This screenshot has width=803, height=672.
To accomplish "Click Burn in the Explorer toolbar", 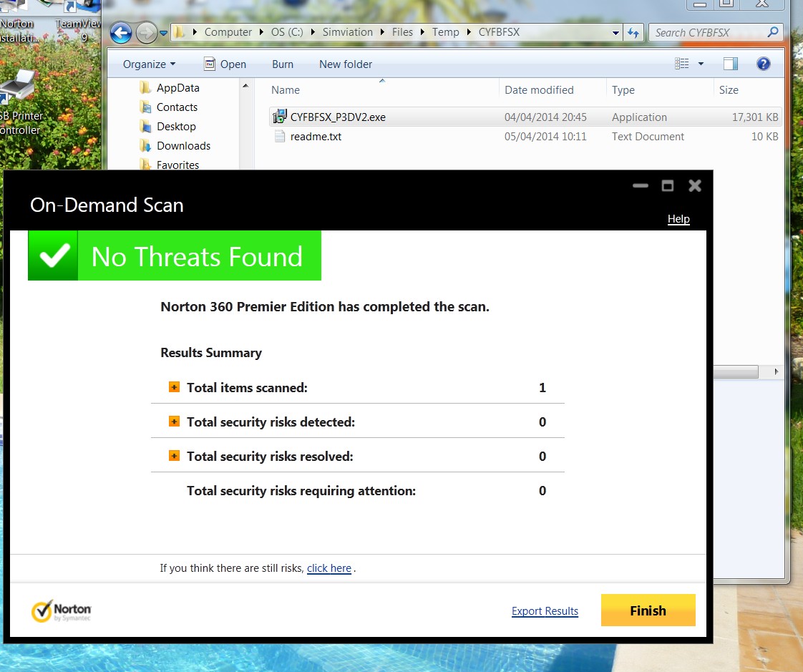I will click(x=283, y=64).
